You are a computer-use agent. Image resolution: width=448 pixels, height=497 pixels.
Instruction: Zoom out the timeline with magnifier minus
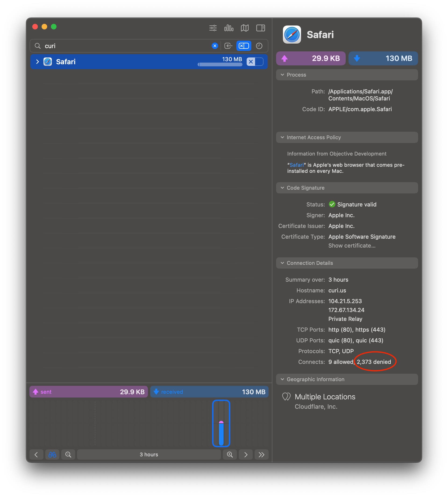click(68, 454)
